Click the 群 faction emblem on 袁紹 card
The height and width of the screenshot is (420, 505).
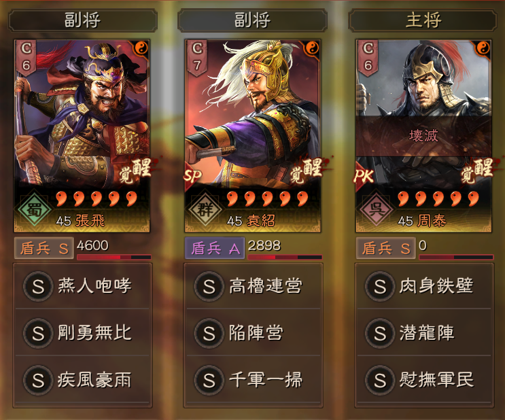[x=205, y=210]
